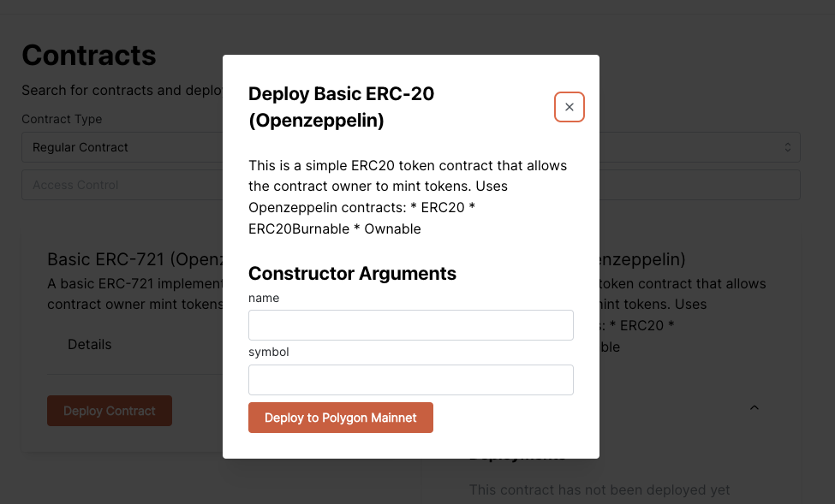
Task: Collapse the section using the chevron-up icon
Action: (754, 407)
